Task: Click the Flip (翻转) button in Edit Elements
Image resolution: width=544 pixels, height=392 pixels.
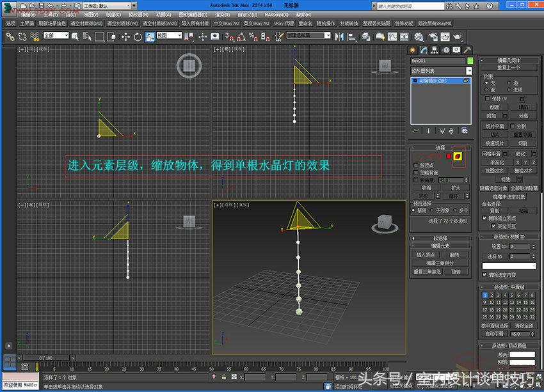Action: coord(455,255)
